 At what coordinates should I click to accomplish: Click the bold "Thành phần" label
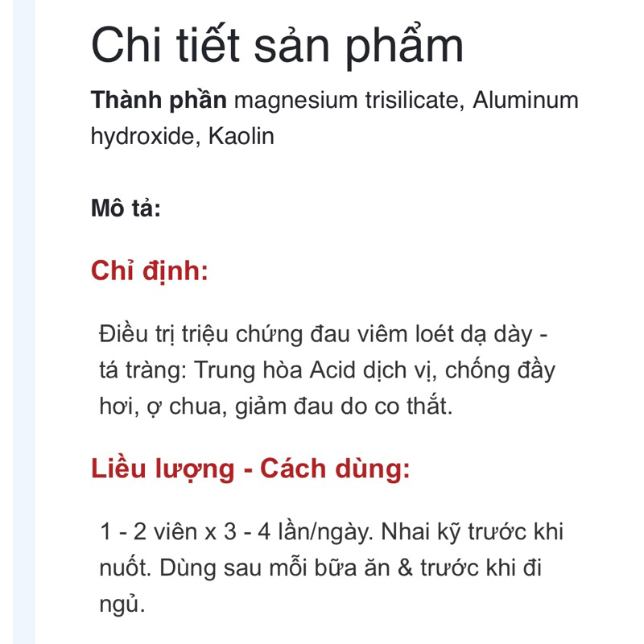(x=159, y=100)
